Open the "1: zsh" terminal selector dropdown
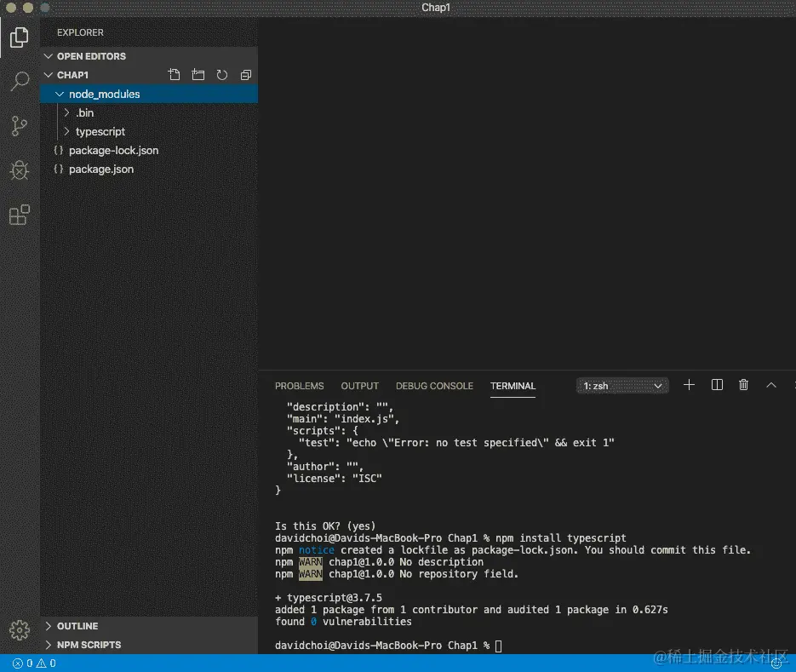 coord(621,385)
